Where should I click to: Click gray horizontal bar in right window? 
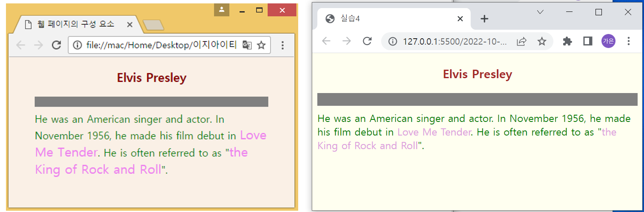pyautogui.click(x=477, y=99)
